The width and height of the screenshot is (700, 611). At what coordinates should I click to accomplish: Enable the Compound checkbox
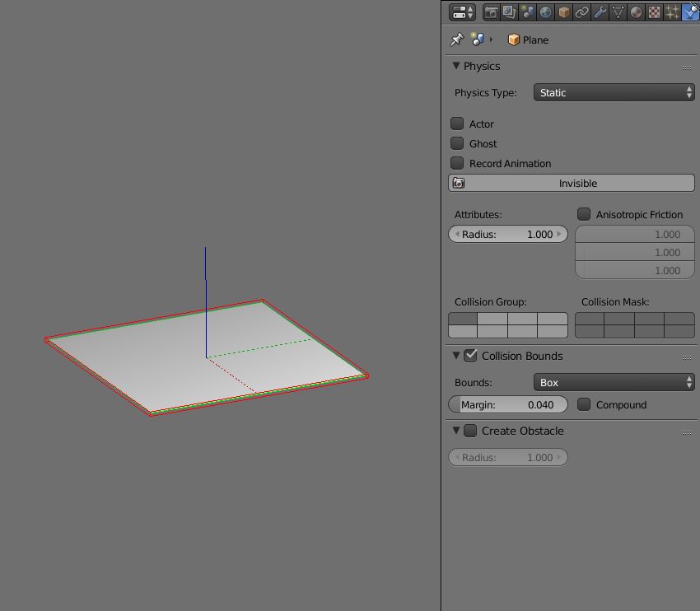click(x=584, y=404)
